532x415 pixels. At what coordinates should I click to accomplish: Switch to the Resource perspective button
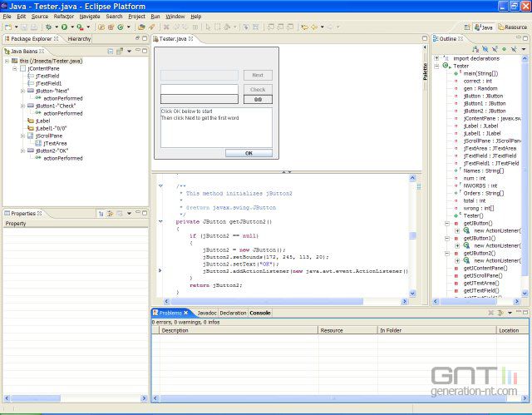(x=512, y=27)
